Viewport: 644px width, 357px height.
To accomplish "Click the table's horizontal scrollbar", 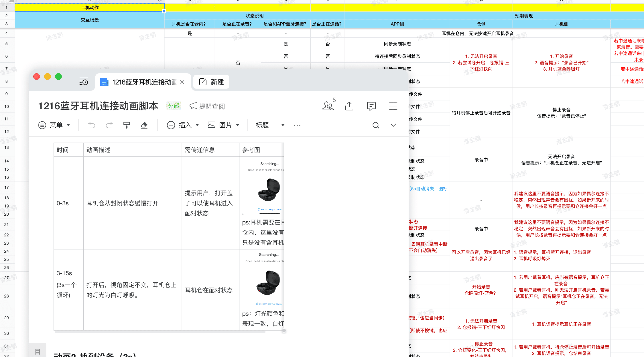I will (160, 332).
